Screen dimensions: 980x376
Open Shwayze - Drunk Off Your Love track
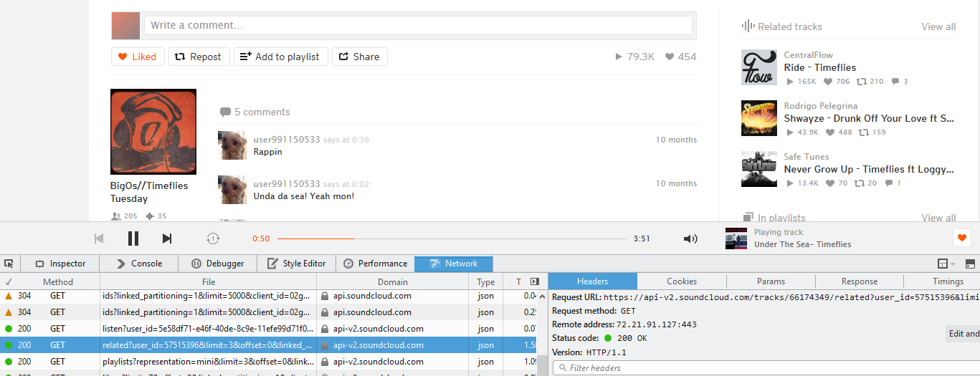click(x=869, y=118)
